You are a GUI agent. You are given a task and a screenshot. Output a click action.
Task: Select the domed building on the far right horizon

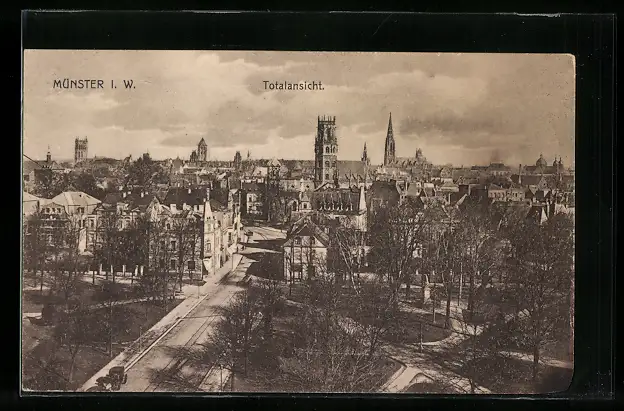541,162
